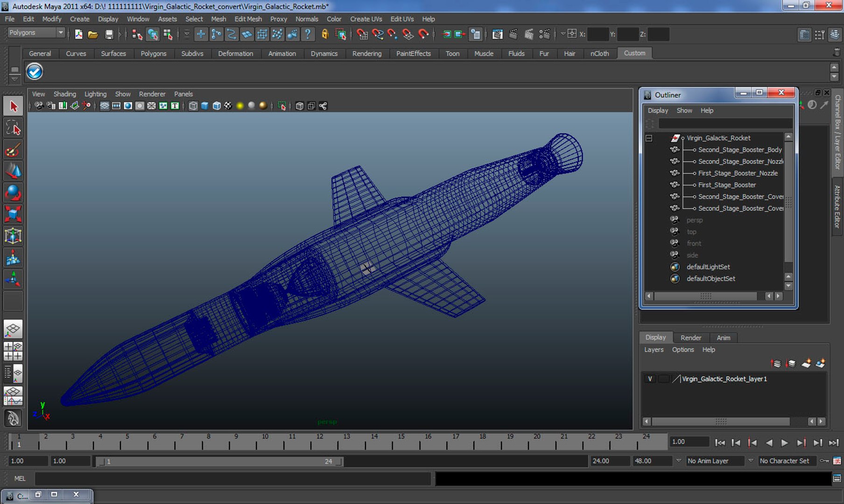This screenshot has width=844, height=504.
Task: Toggle smooth shade all cube icon
Action: pos(204,106)
